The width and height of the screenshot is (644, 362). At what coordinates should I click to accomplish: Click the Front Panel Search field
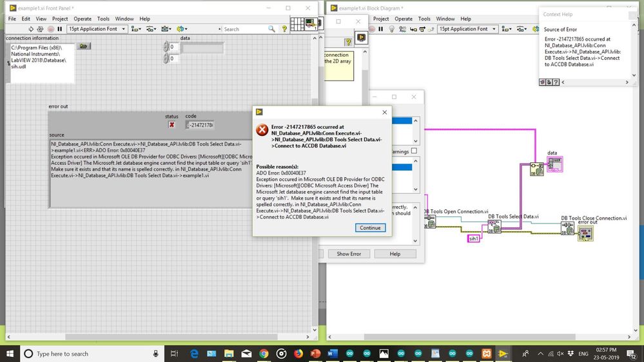244,29
